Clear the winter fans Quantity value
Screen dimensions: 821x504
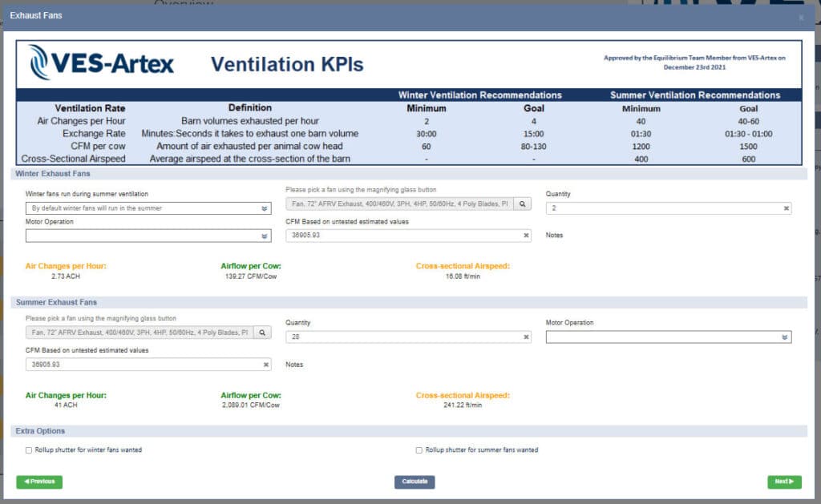pyautogui.click(x=786, y=208)
